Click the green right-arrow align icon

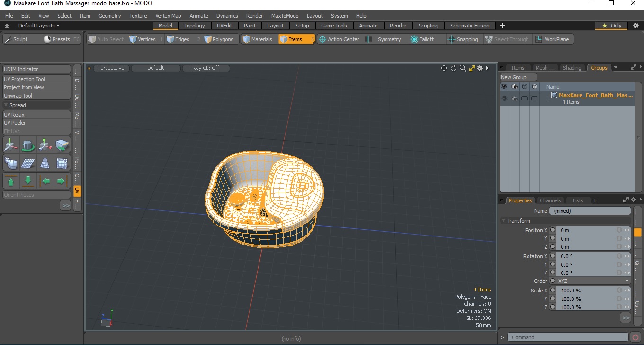(x=62, y=181)
